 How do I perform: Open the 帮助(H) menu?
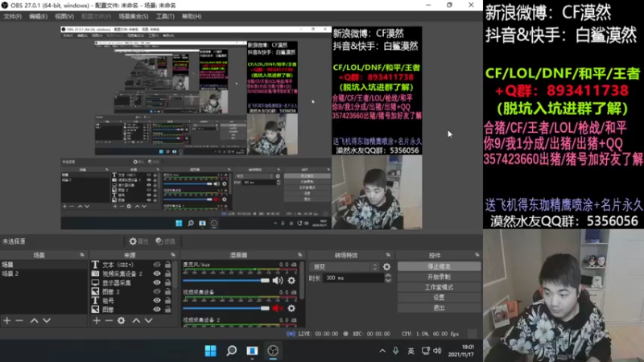[192, 16]
